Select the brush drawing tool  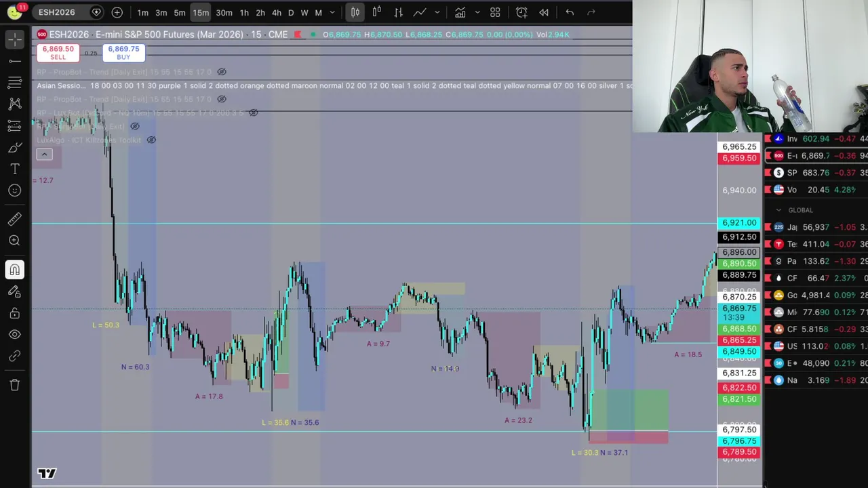[x=14, y=148]
